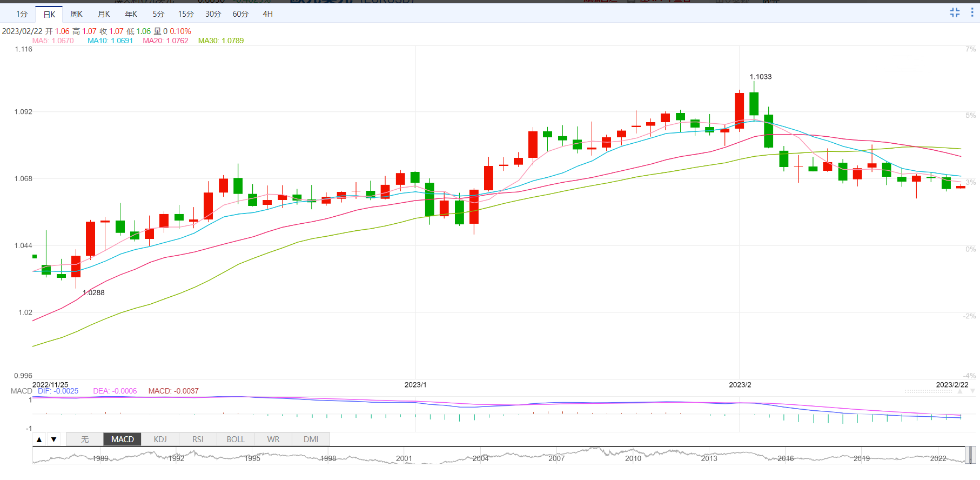Click 2007 in the overview timeline
The width and height of the screenshot is (980, 480).
[556, 458]
